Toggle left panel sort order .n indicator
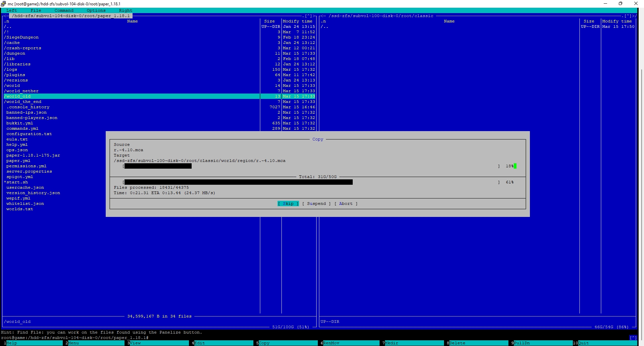This screenshot has width=644, height=346. tap(6, 21)
